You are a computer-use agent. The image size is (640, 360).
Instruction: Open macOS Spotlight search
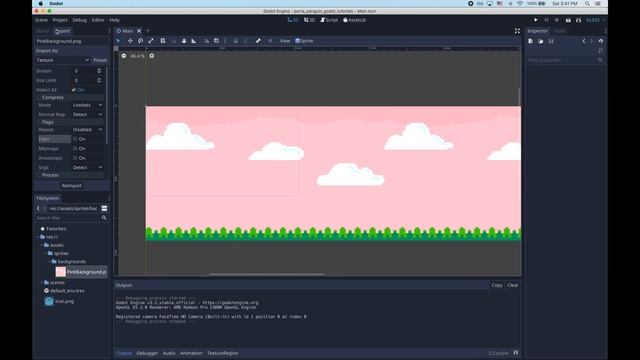tap(587, 3)
